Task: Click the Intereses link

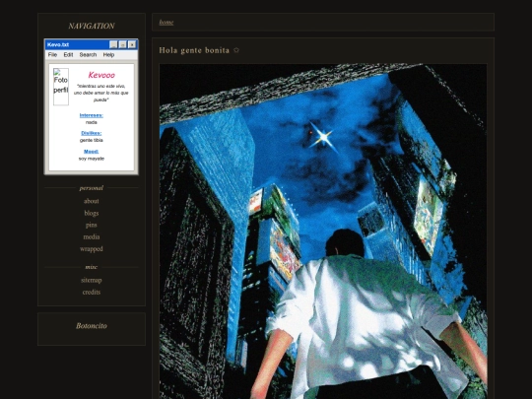Action: pos(92,115)
